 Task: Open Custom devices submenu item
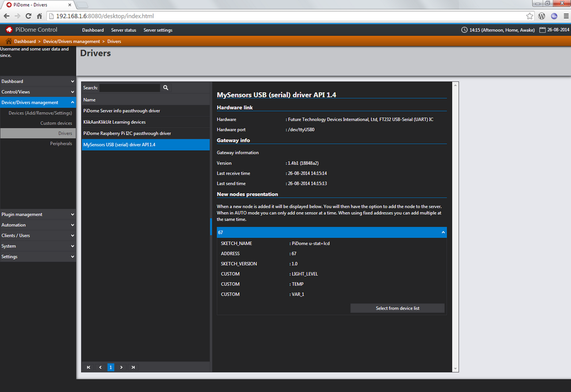click(x=56, y=123)
